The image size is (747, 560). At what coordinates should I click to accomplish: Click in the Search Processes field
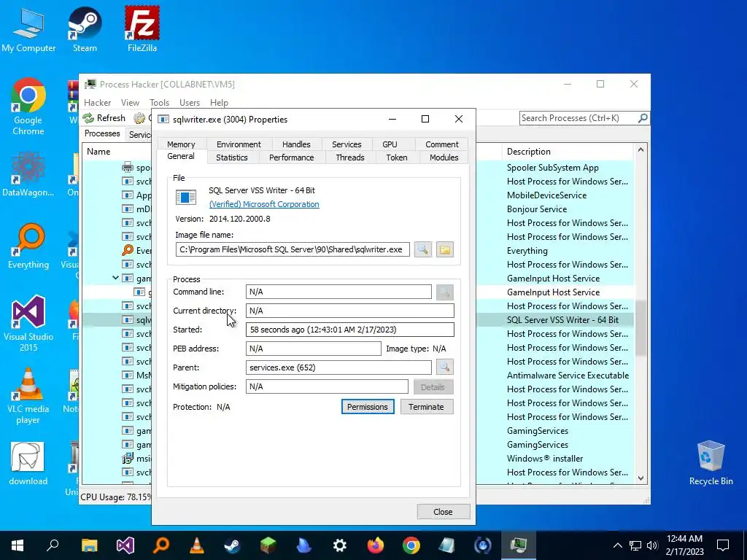coord(578,118)
